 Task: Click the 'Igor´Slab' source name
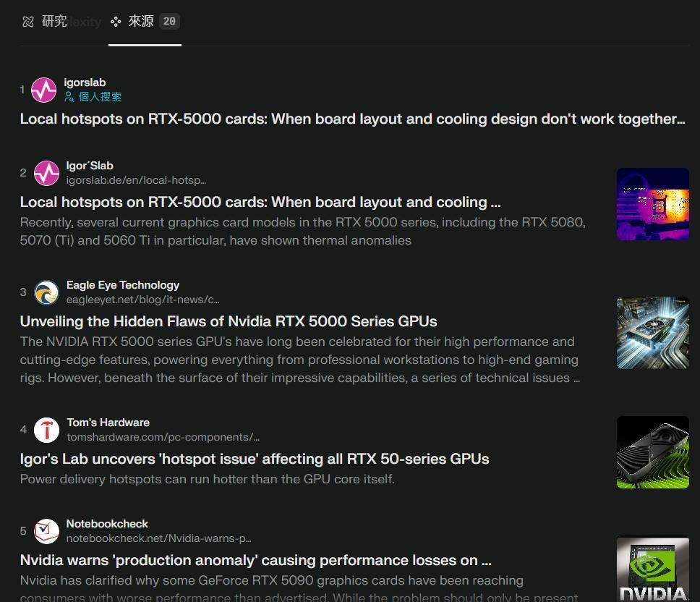click(x=90, y=166)
